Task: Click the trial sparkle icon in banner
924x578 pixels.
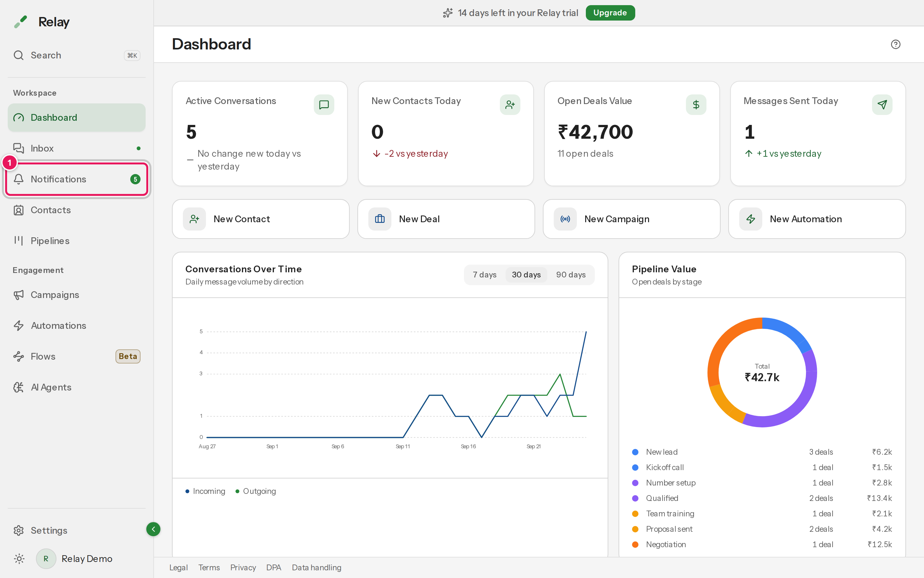Action: tap(448, 13)
